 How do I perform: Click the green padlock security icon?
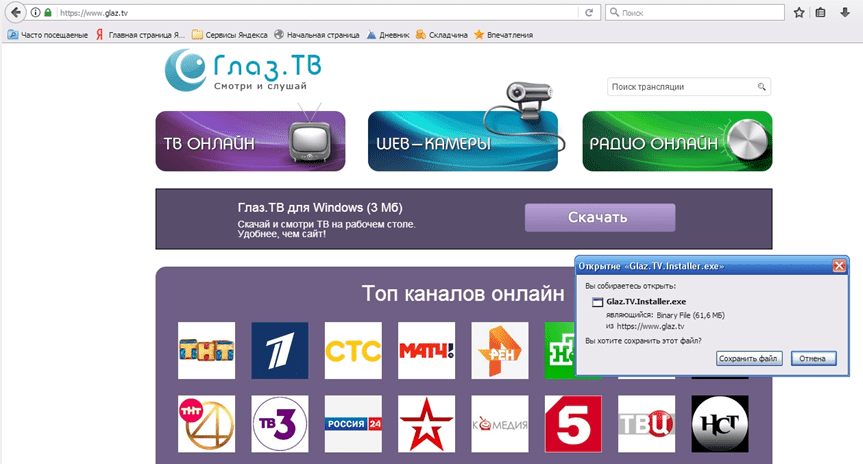click(48, 12)
